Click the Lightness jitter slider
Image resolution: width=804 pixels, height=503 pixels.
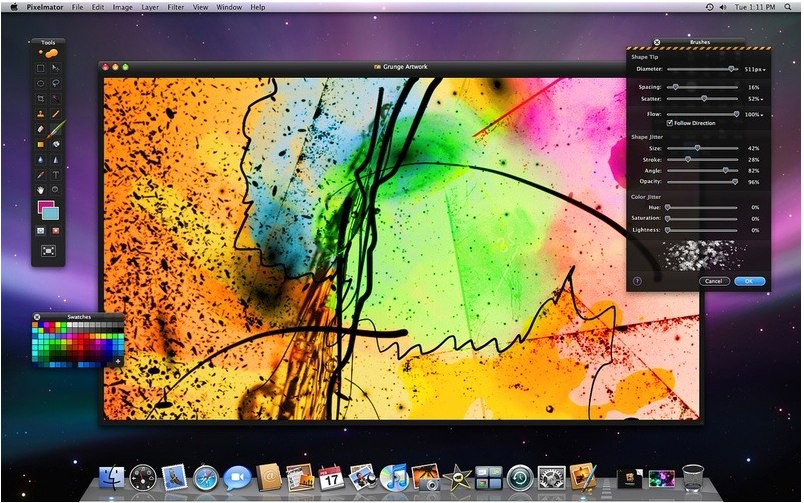[702, 230]
